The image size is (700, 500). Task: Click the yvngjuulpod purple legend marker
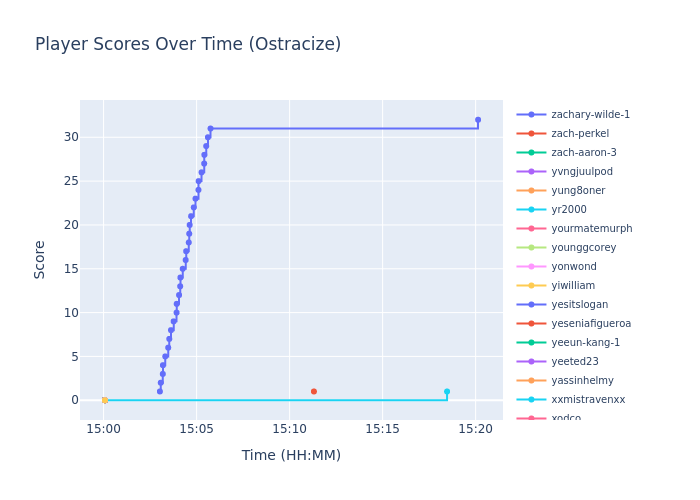pos(531,172)
